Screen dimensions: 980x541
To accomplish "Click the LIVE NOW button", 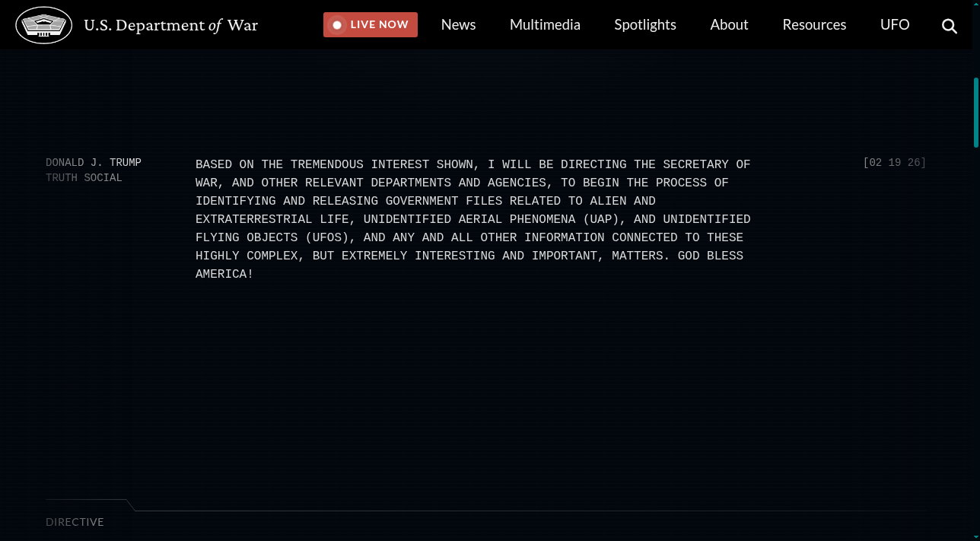I will coord(371,24).
